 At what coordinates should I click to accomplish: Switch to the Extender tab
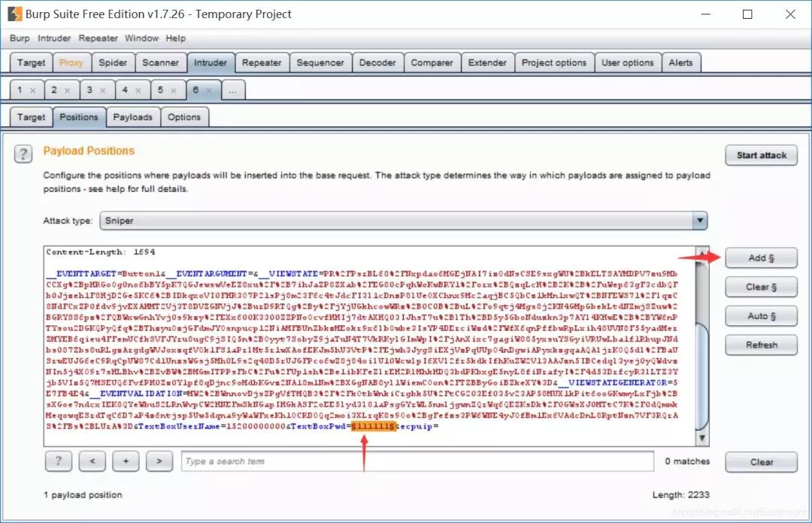point(487,62)
